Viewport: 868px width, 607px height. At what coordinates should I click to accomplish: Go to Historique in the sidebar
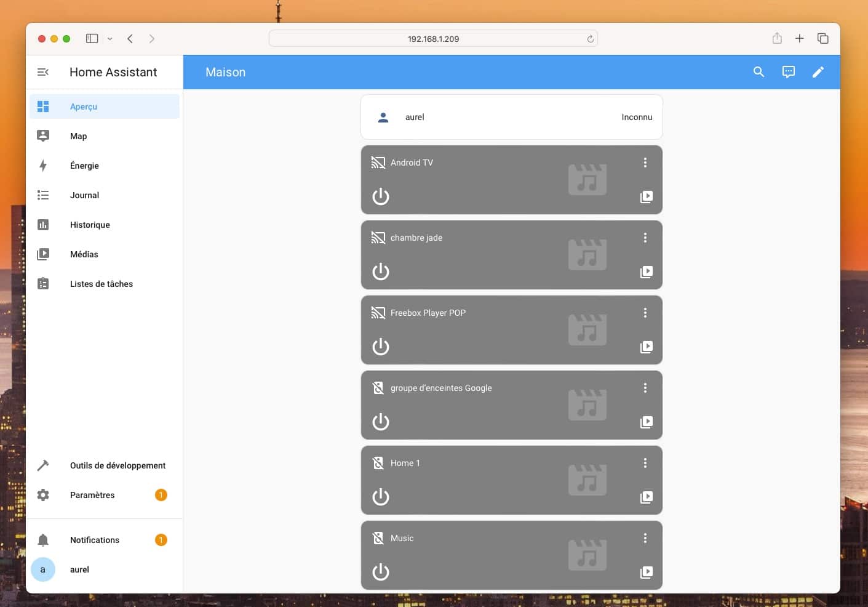(x=90, y=225)
